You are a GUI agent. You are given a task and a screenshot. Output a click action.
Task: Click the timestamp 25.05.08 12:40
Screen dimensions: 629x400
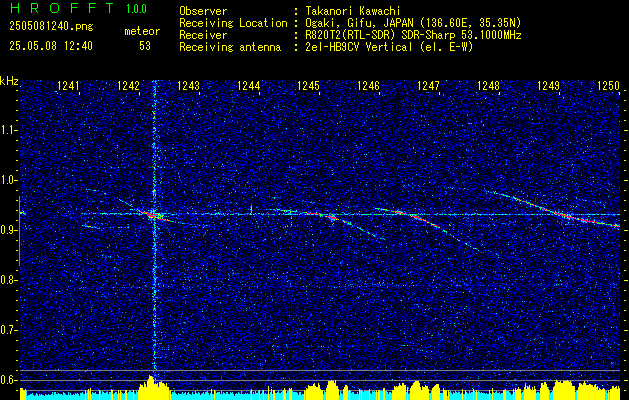tap(51, 46)
